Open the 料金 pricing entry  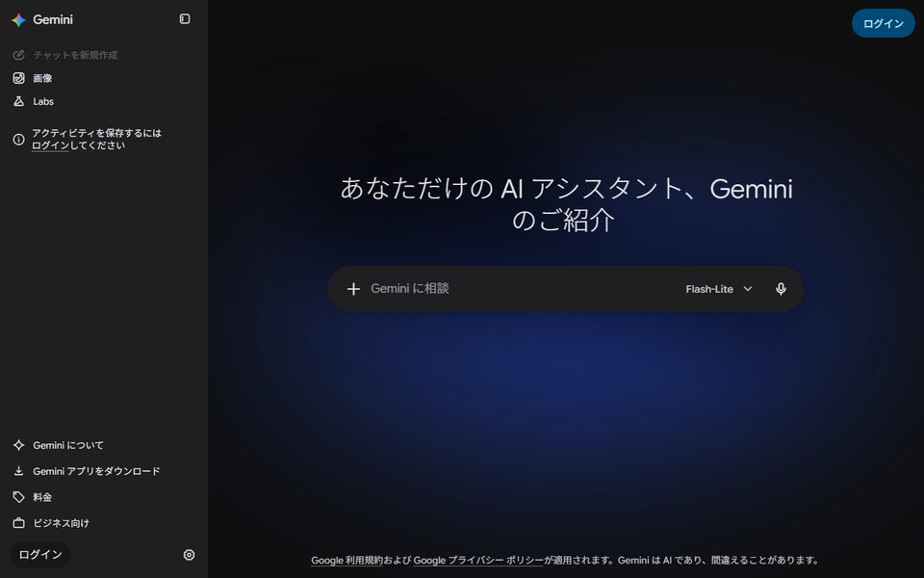[42, 497]
